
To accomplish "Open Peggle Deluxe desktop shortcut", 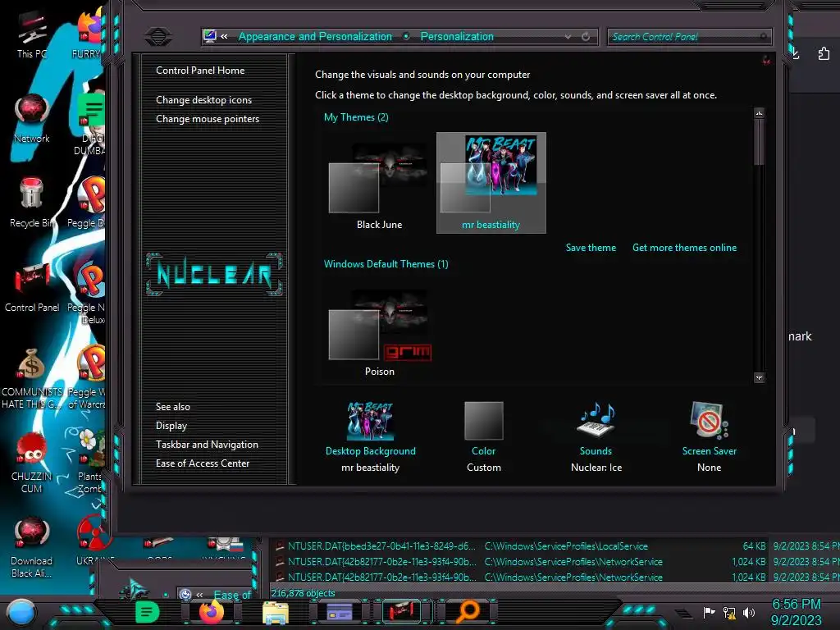I will 89,203.
